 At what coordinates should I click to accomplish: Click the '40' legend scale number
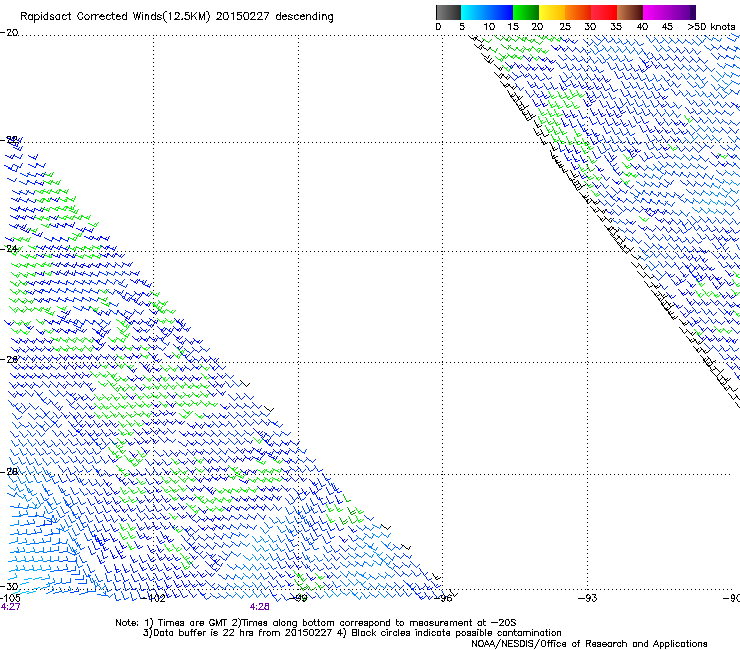pyautogui.click(x=642, y=27)
